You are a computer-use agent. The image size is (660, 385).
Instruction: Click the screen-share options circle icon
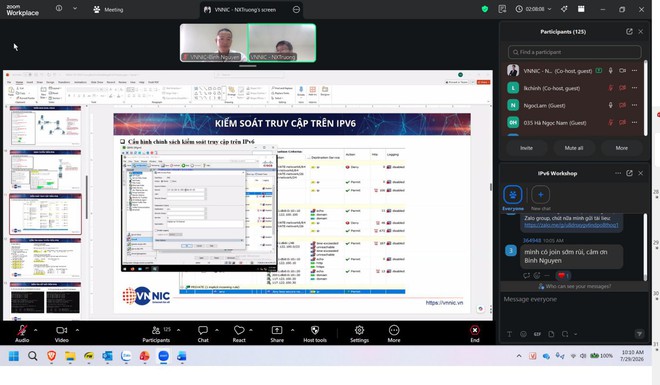point(296,9)
